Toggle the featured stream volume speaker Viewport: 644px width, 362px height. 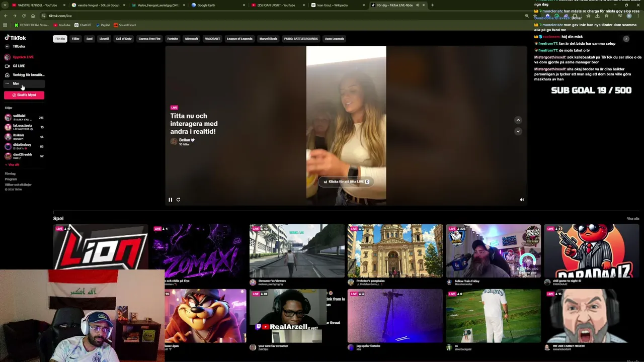pos(522,200)
